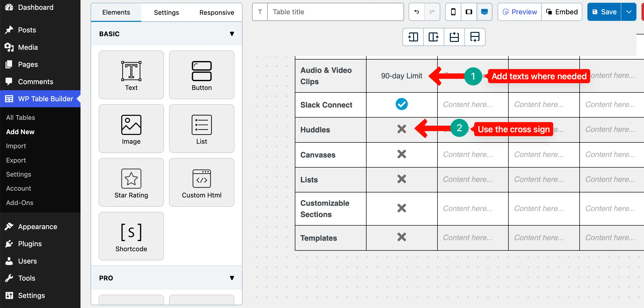Click insert row below icon
This screenshot has width=644, height=308.
coord(475,37)
